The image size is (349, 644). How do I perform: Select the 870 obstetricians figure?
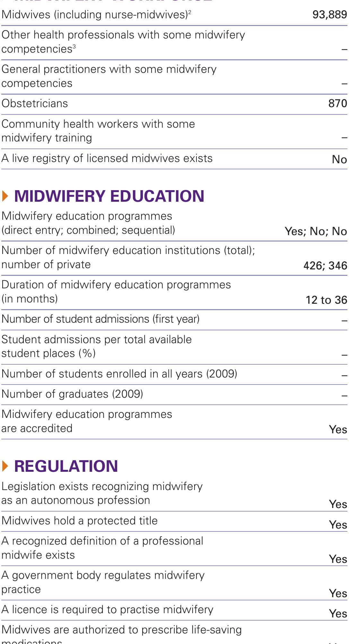[x=337, y=104]
